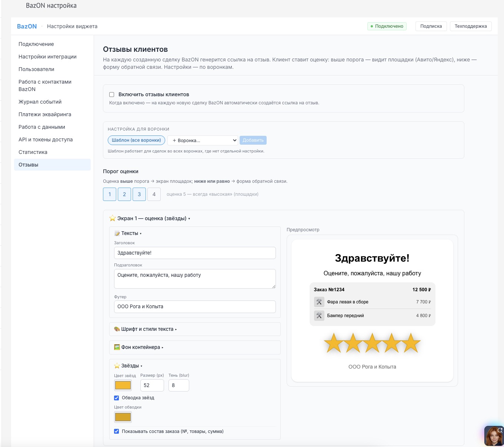The image size is (504, 447).
Task: Select threshold rating 4
Action: pyautogui.click(x=154, y=194)
